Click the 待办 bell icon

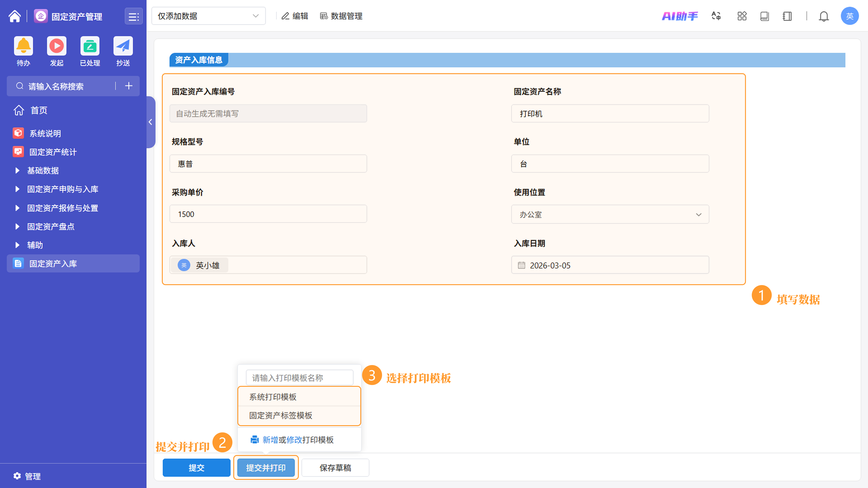[23, 46]
